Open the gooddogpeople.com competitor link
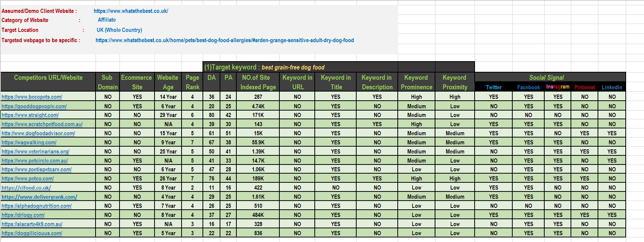 tap(34, 106)
